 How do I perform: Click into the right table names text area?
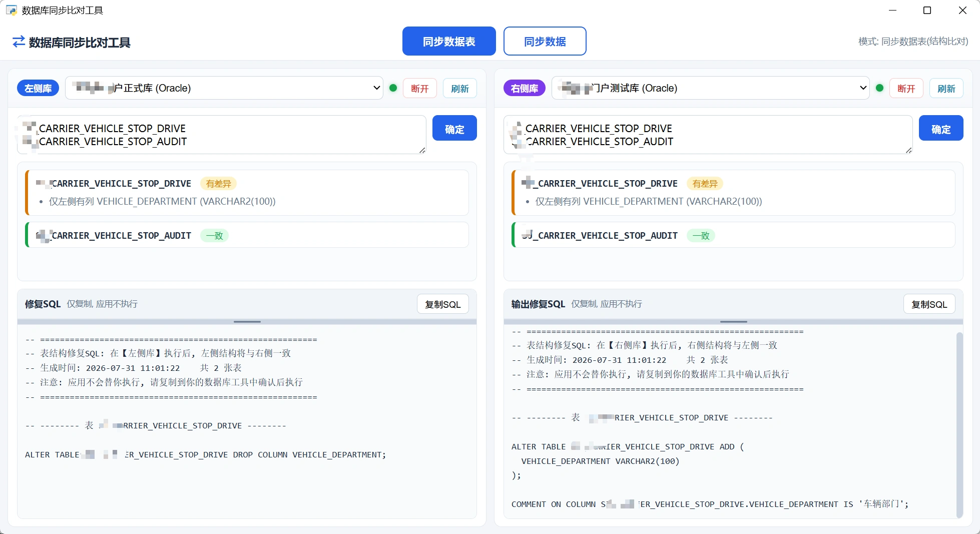pyautogui.click(x=708, y=135)
